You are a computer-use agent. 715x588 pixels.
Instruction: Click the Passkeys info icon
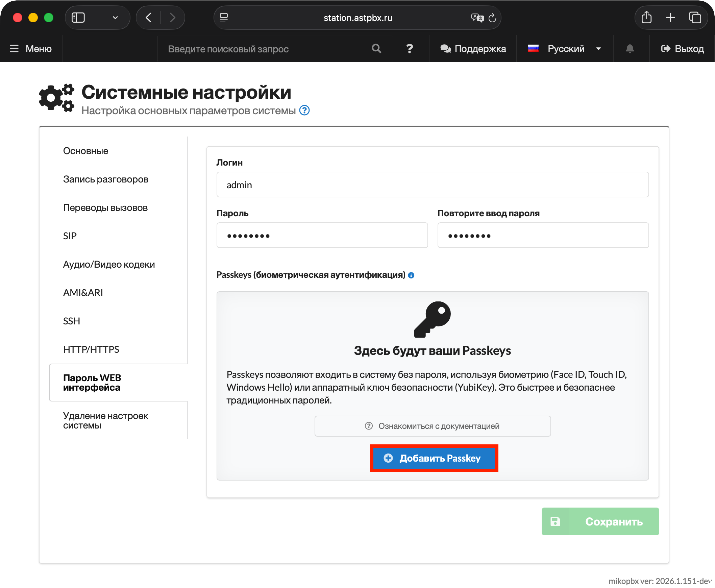click(411, 275)
